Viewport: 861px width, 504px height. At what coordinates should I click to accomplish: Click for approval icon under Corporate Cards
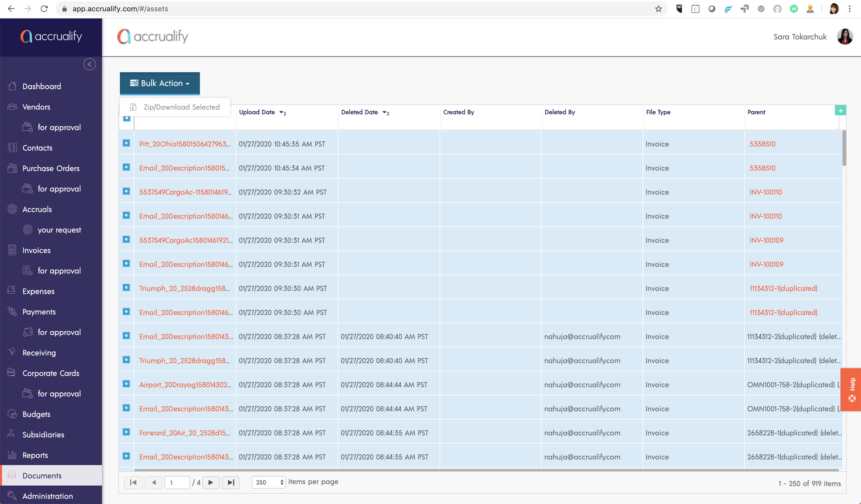(x=27, y=394)
